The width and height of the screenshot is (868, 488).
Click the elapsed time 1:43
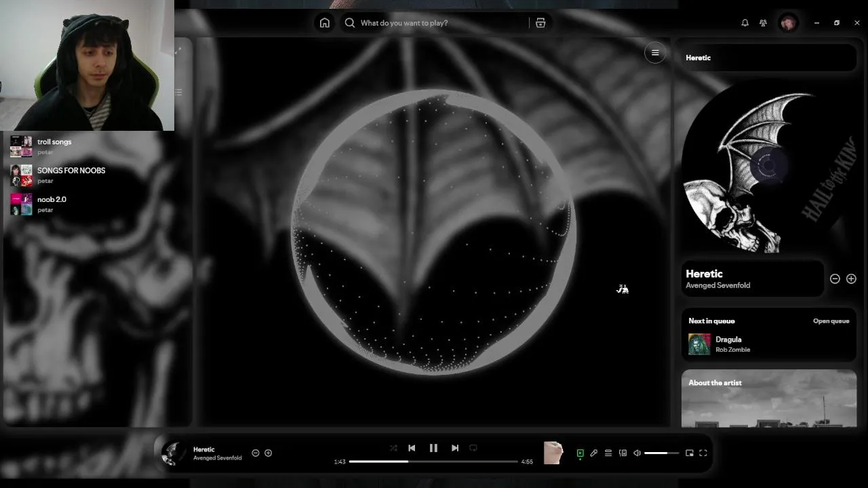point(340,462)
